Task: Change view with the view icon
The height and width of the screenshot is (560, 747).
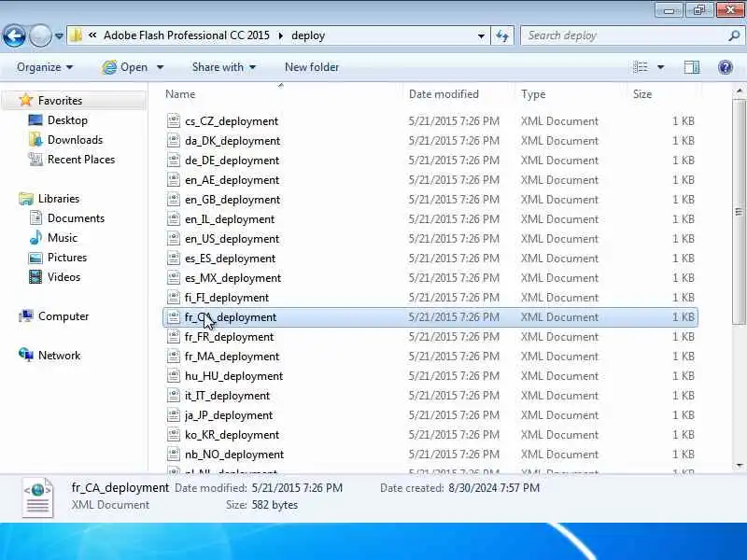Action: [641, 67]
